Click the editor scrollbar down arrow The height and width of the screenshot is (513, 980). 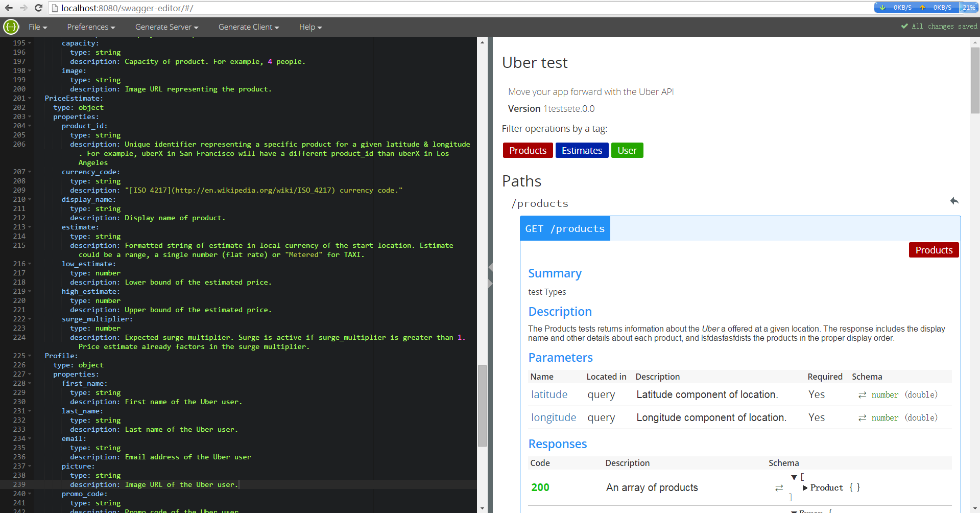tap(482, 508)
